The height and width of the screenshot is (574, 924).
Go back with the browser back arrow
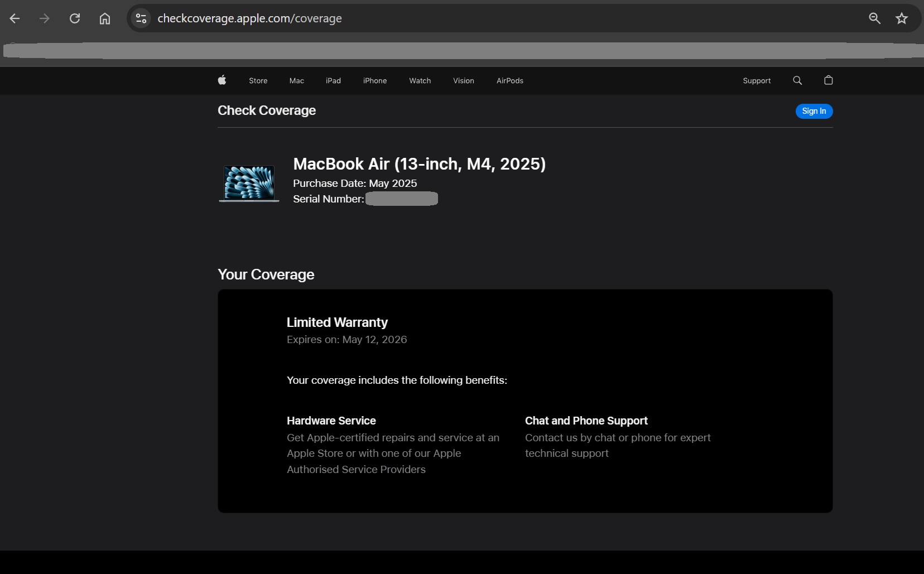click(15, 18)
